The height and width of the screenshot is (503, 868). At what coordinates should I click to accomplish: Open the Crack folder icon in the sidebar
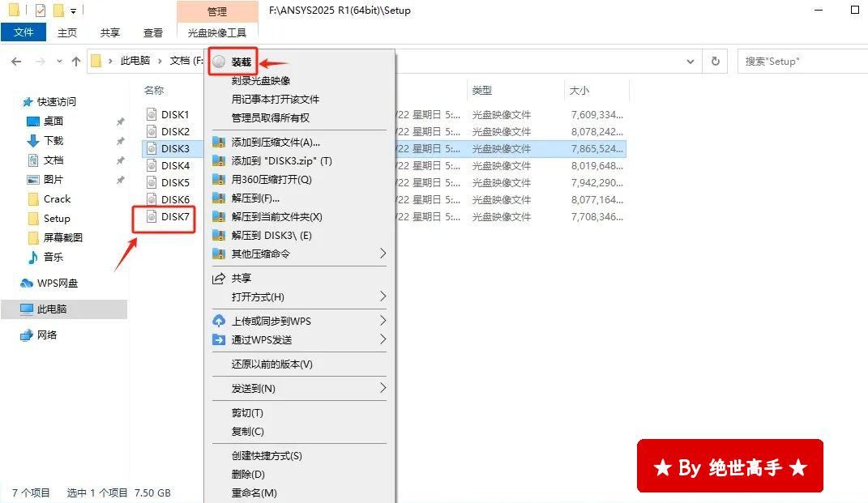(33, 198)
